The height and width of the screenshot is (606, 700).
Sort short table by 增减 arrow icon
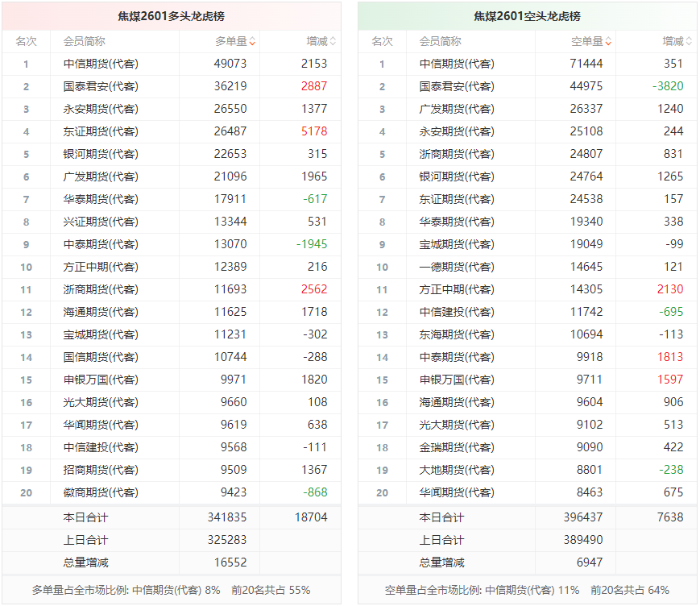click(x=689, y=42)
